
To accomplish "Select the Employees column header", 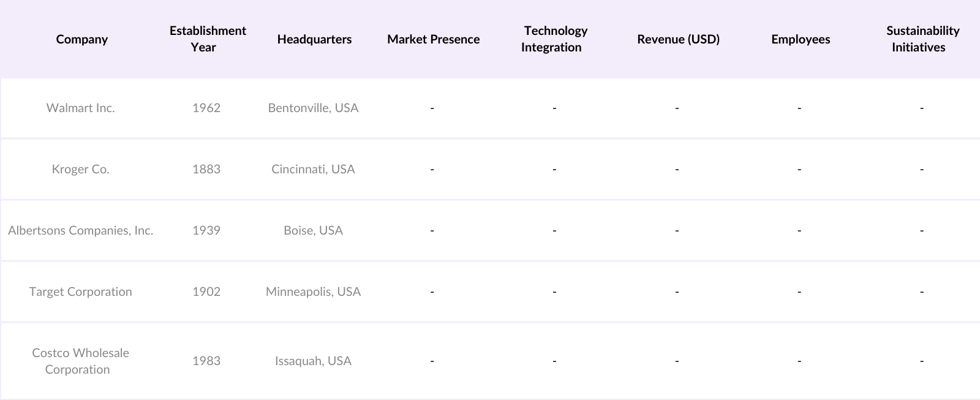I will point(801,39).
